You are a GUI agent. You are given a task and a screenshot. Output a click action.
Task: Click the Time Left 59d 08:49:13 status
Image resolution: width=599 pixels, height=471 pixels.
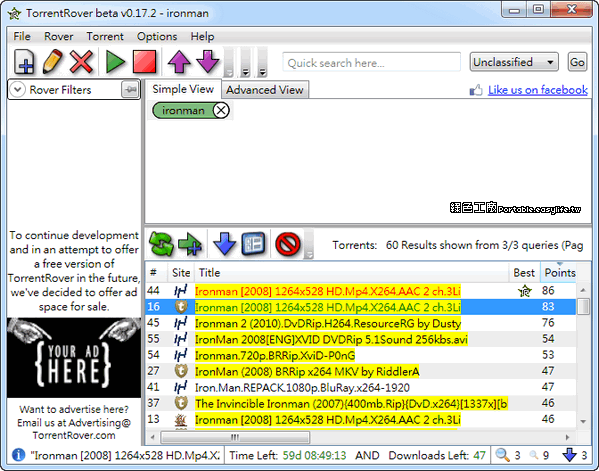[288, 455]
